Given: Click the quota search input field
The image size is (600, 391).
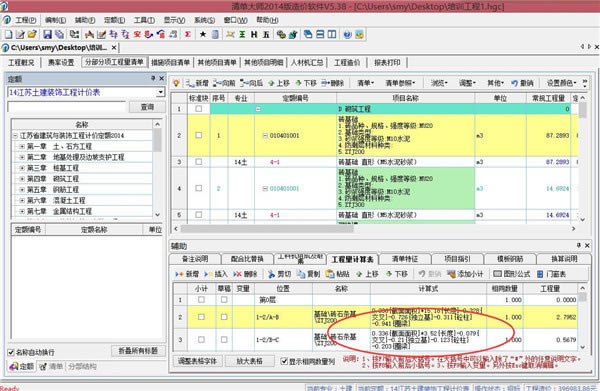Looking at the screenshot, I should (x=67, y=107).
